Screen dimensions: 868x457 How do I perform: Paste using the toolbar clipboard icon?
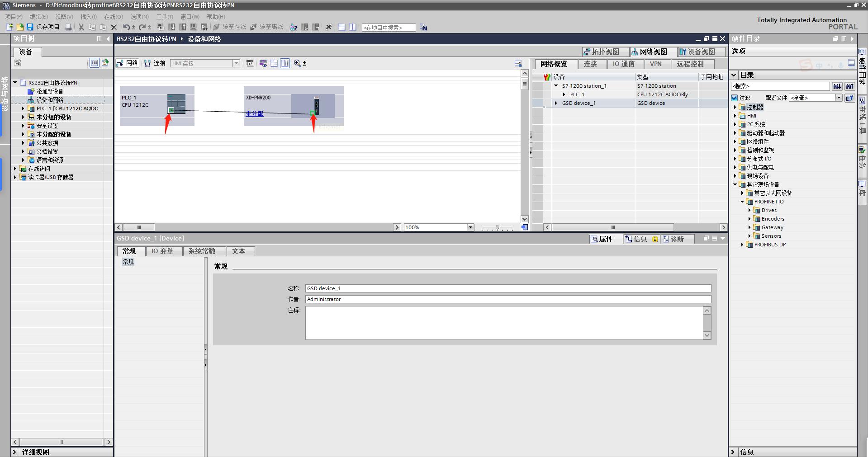click(103, 27)
